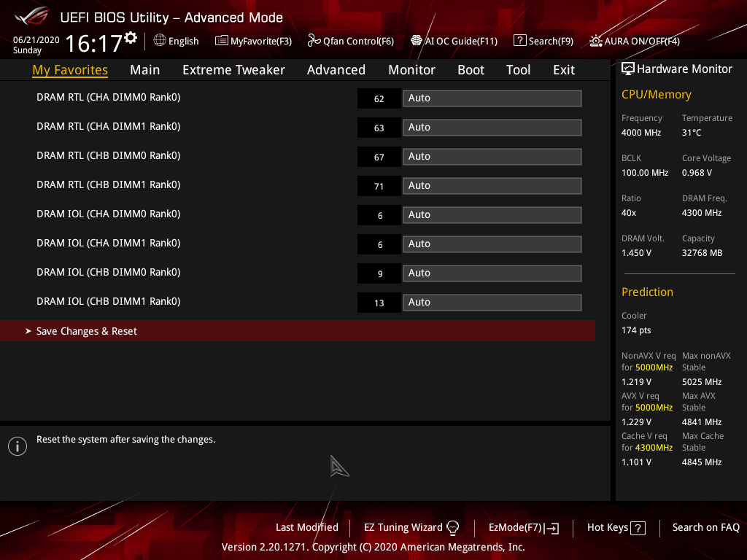Image resolution: width=747 pixels, height=560 pixels.
Task: Click the globe language icon
Action: [160, 41]
